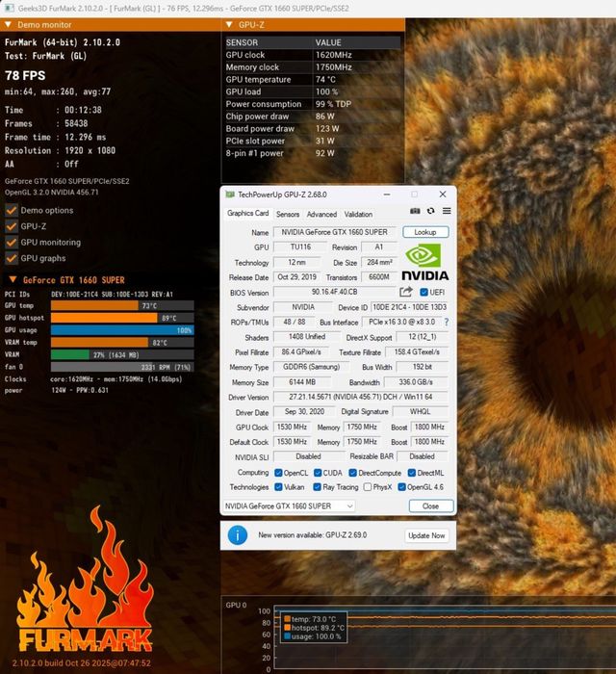
Task: Click the NVIDIA logo in GPU-Z
Action: coord(424,262)
